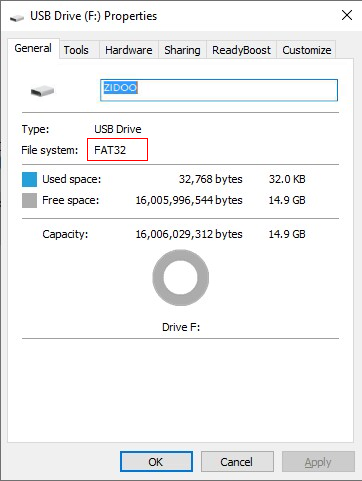The image size is (362, 481).
Task: Go to the Sharing tab
Action: click(x=182, y=50)
